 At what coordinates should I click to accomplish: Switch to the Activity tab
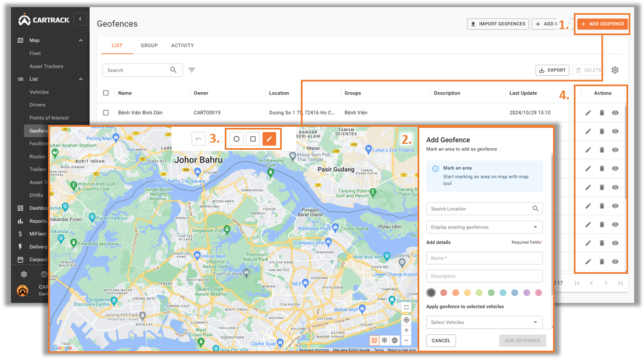(x=183, y=46)
